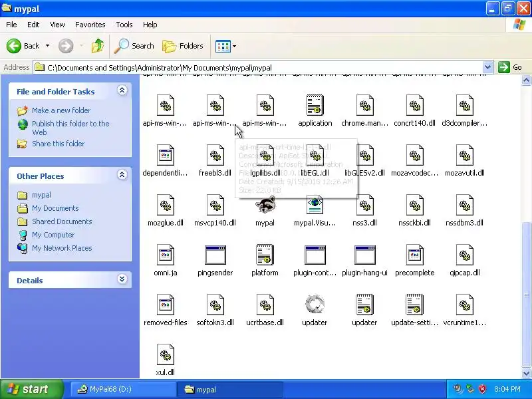Toggle the Folders pane

coord(183,46)
